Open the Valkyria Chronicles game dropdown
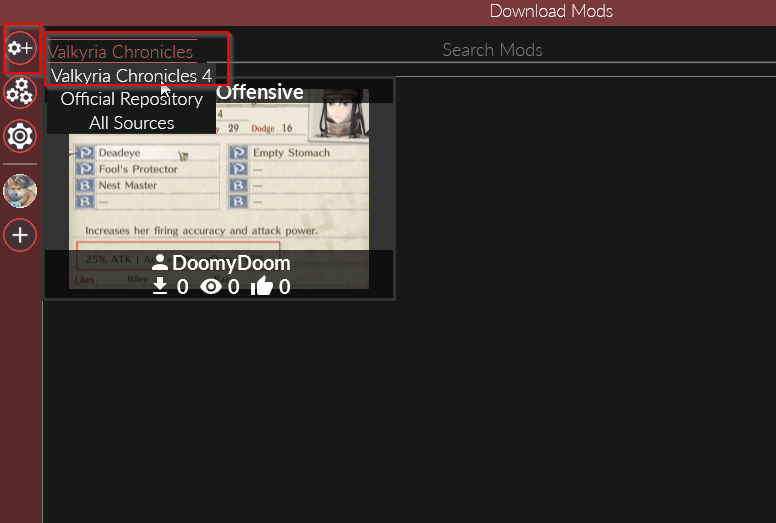 pos(122,51)
